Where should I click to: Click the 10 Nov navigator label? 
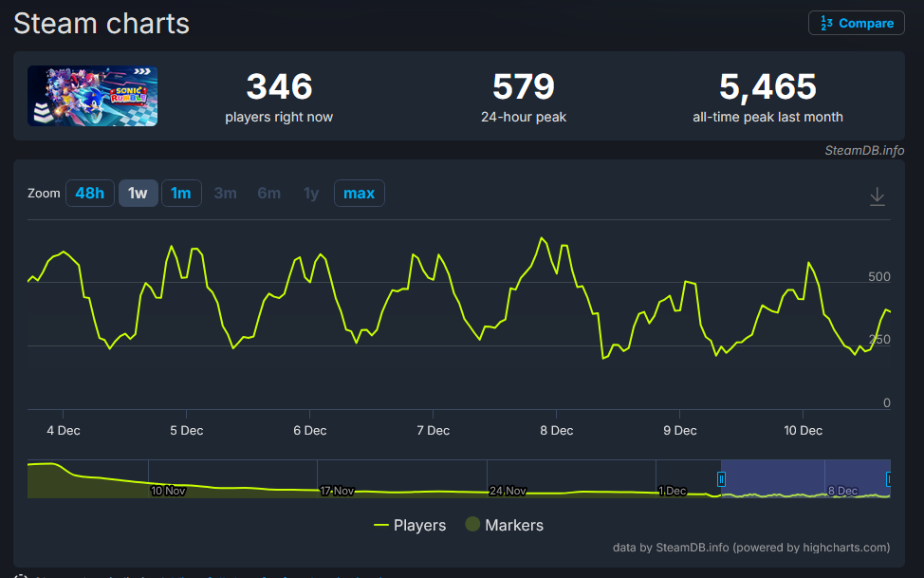pyautogui.click(x=168, y=491)
